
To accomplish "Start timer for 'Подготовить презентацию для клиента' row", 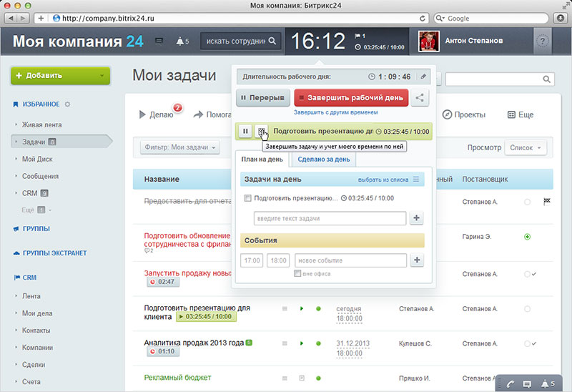I will click(x=302, y=309).
